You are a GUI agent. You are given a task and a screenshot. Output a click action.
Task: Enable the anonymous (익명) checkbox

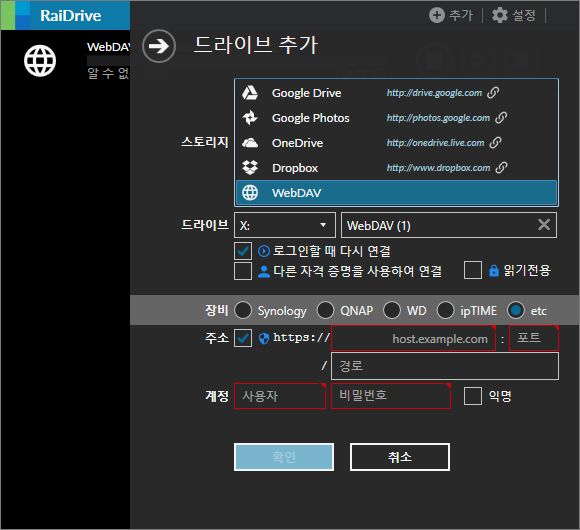pyautogui.click(x=472, y=396)
